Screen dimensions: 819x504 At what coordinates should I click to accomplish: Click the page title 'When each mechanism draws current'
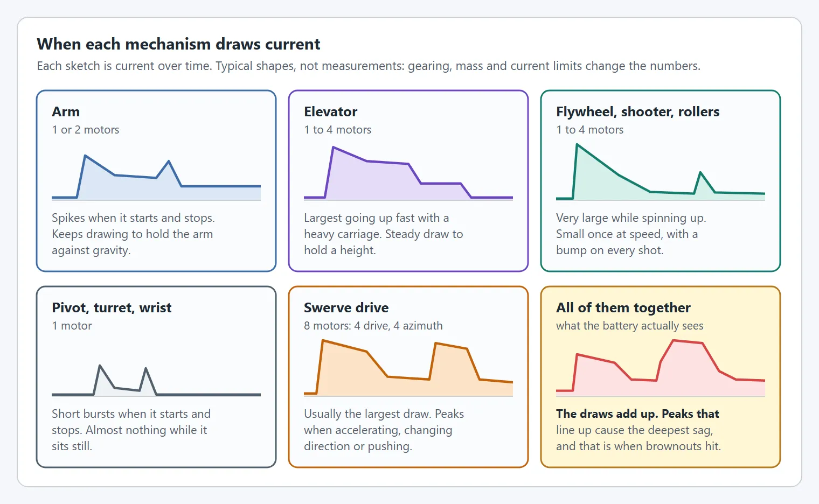click(178, 44)
